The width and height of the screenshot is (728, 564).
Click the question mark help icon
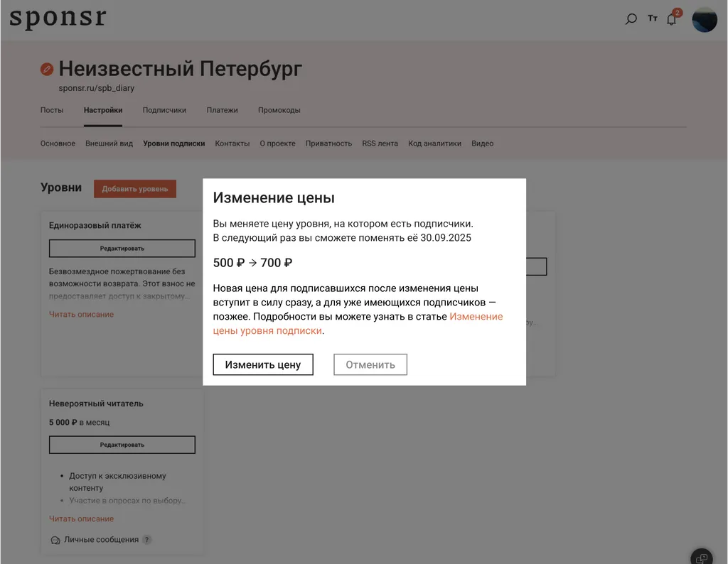[x=146, y=540]
